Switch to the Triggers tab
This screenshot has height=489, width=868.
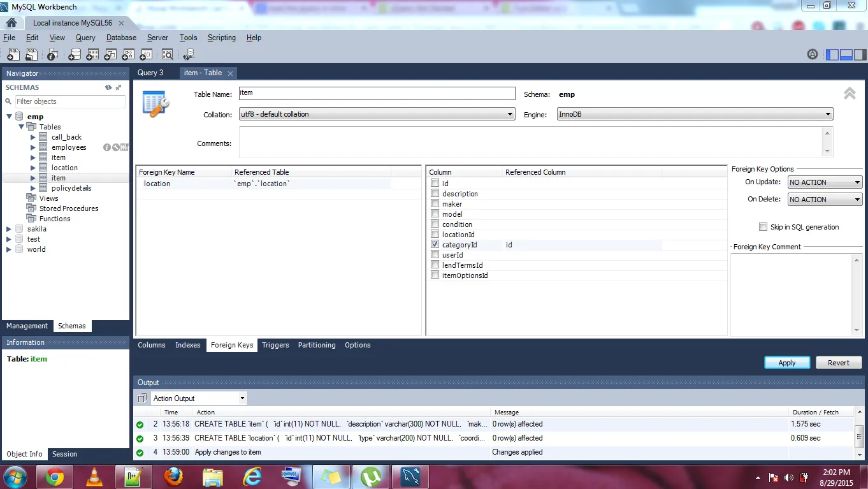click(275, 345)
